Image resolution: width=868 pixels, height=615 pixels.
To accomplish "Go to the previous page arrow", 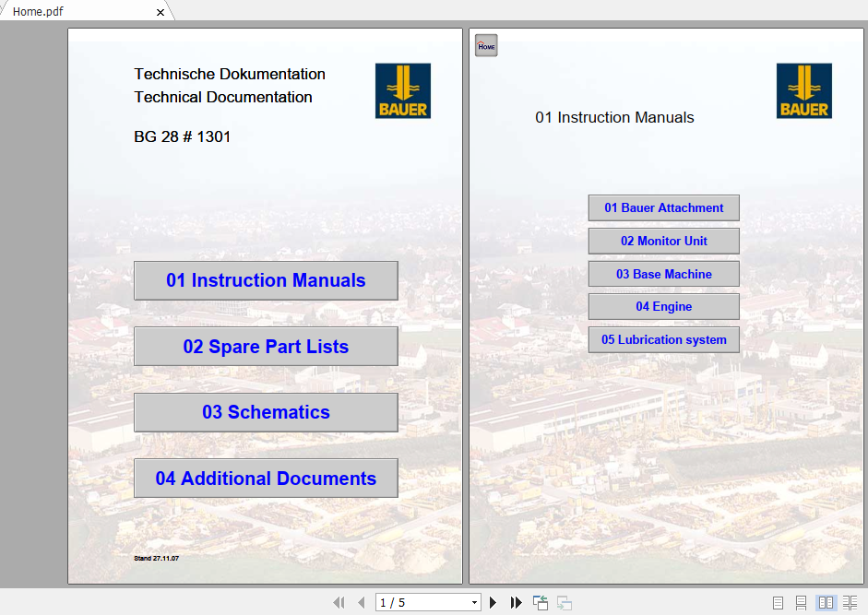I will [x=362, y=602].
